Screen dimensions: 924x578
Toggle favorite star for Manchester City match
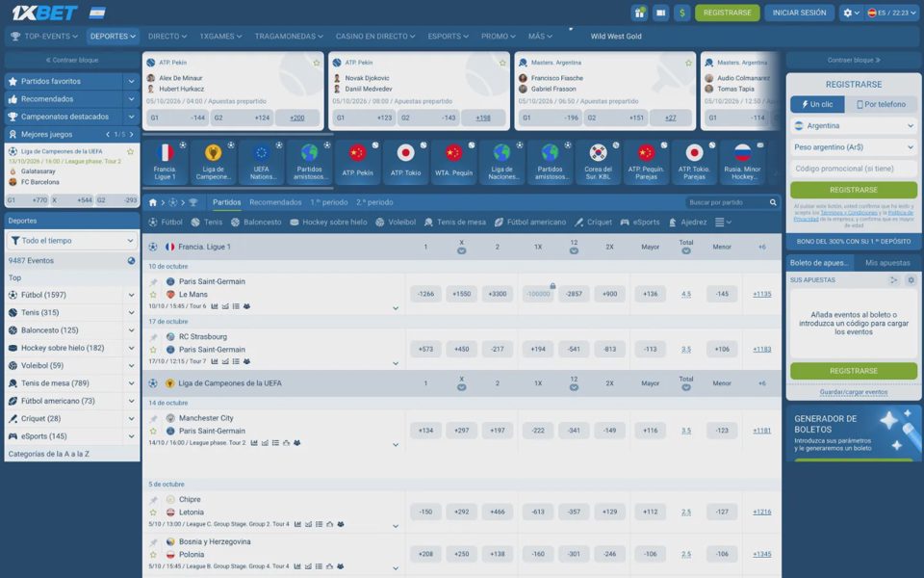tap(153, 432)
